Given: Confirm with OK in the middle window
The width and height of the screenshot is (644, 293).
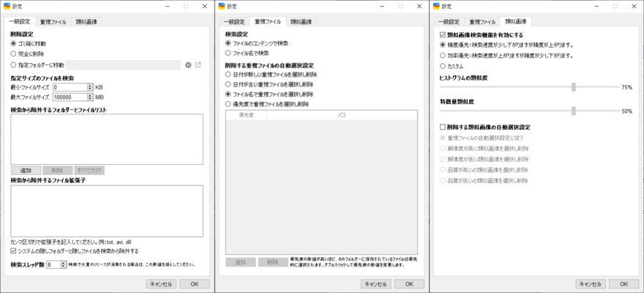Looking at the screenshot, I should click(x=409, y=284).
